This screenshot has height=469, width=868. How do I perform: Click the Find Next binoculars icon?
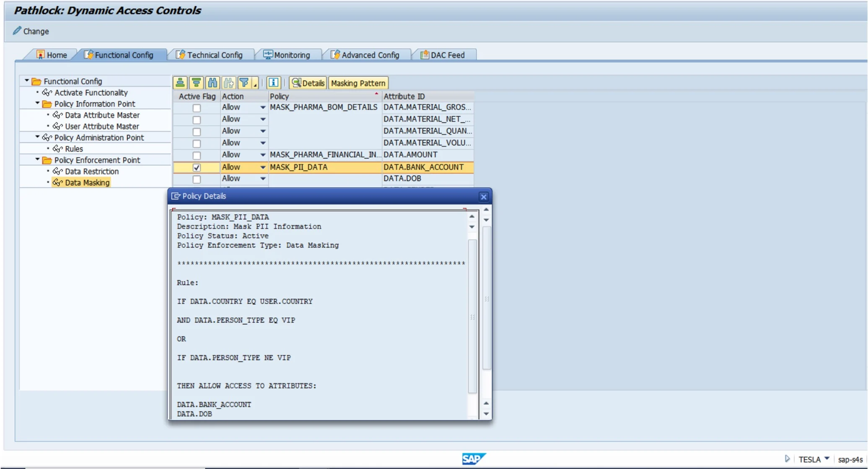click(x=228, y=83)
